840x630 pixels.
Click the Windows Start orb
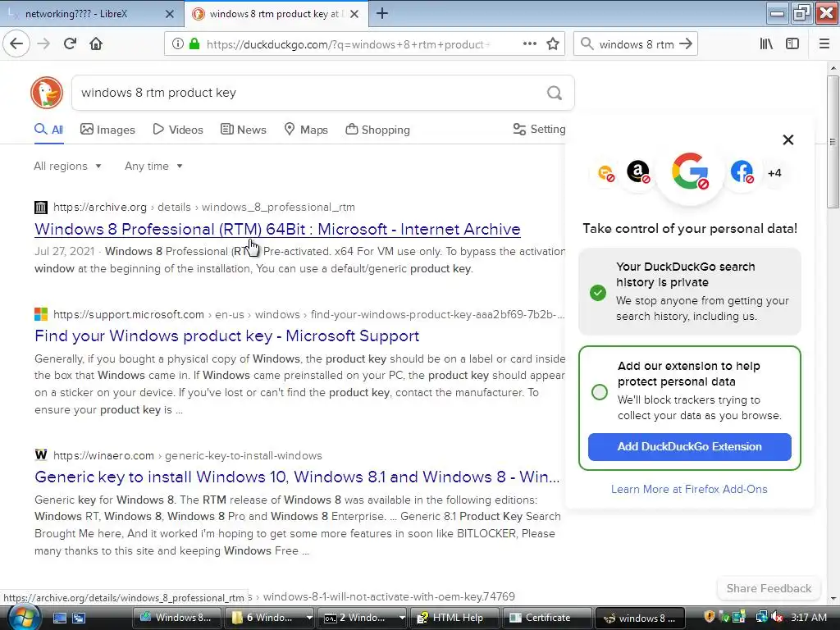coord(22,618)
